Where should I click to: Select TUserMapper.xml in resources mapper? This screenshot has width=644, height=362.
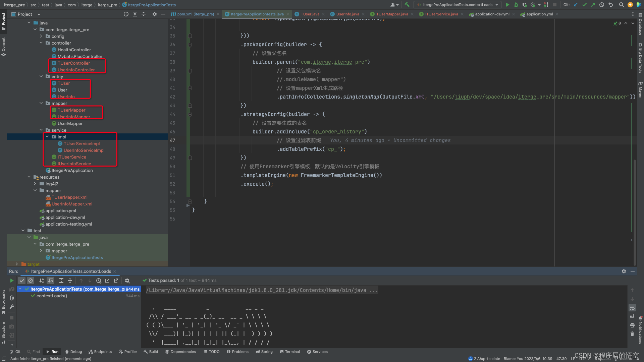69,197
